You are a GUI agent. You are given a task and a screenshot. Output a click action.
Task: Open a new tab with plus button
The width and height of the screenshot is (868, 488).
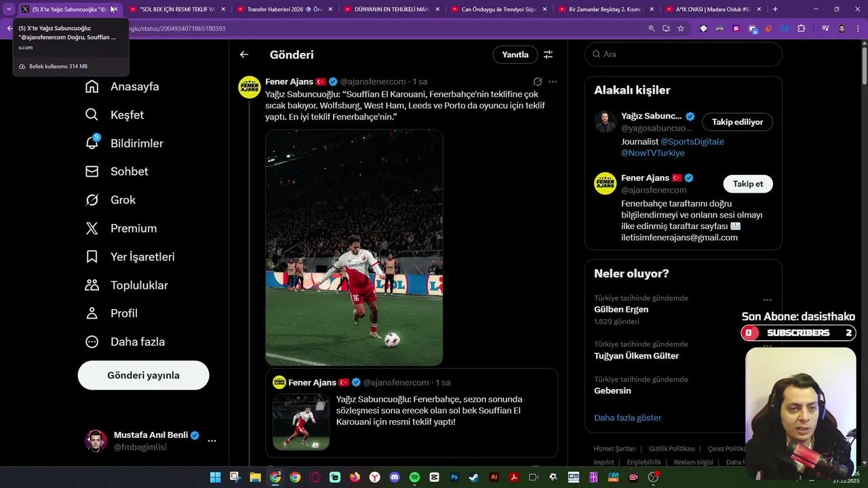775,9
